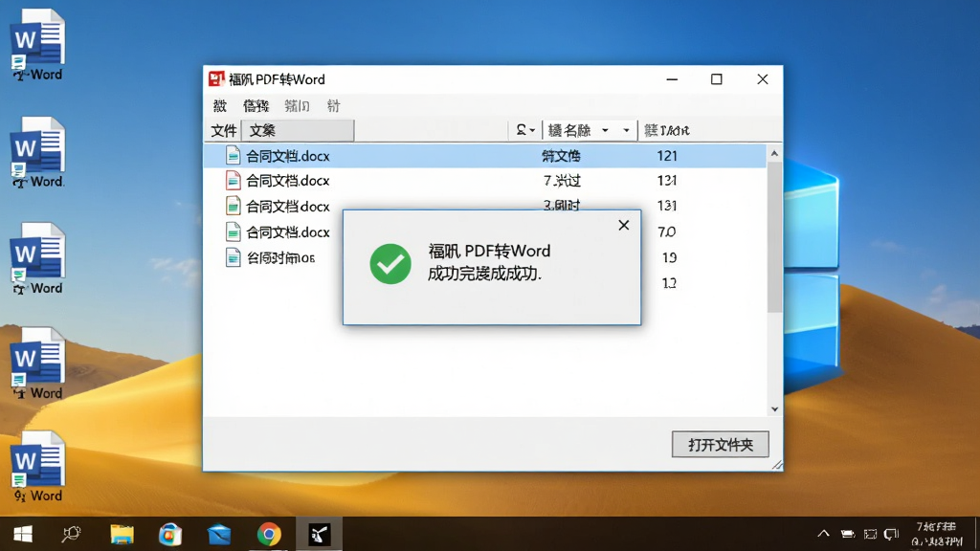Click the green document icon of the 7.0 row

coord(233,231)
